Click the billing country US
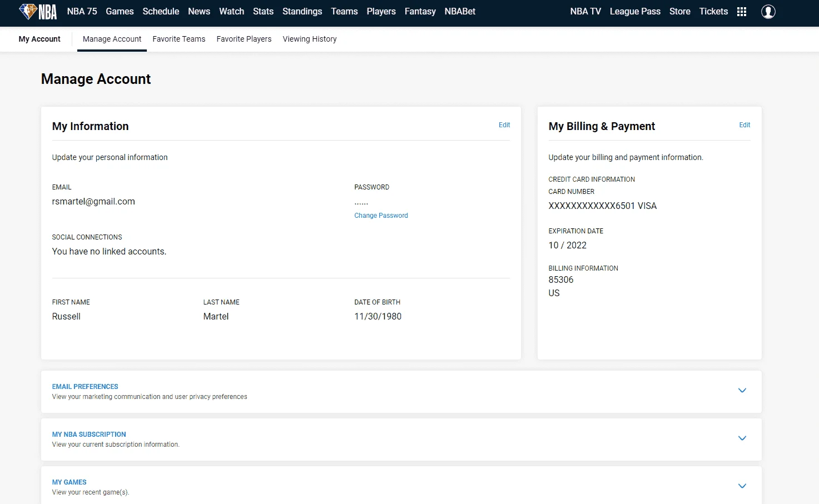Screen dimensions: 819x504 click(x=554, y=293)
